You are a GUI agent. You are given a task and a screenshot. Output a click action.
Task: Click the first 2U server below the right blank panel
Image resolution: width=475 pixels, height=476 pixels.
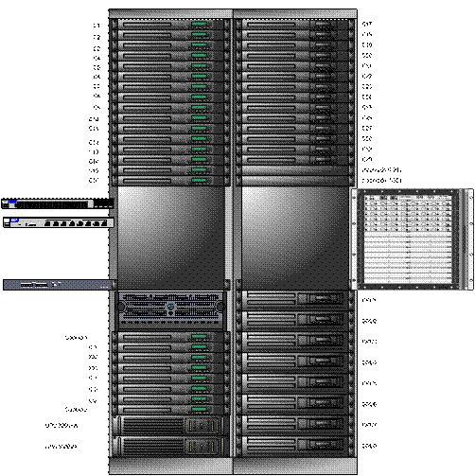(295, 300)
